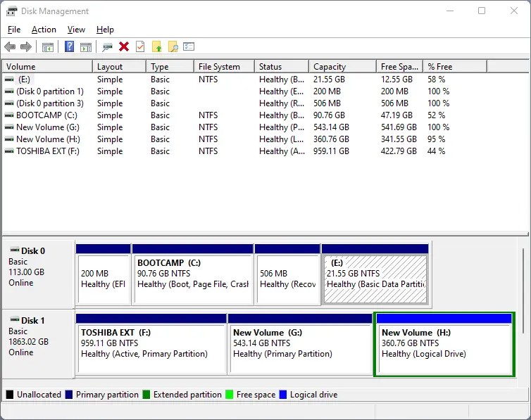The height and width of the screenshot is (420, 531).
Task: Click the yellow folder with green arrow icon
Action: [157, 46]
